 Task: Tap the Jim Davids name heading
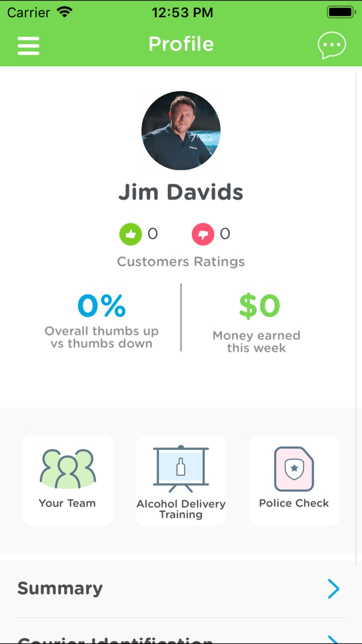pos(181,192)
